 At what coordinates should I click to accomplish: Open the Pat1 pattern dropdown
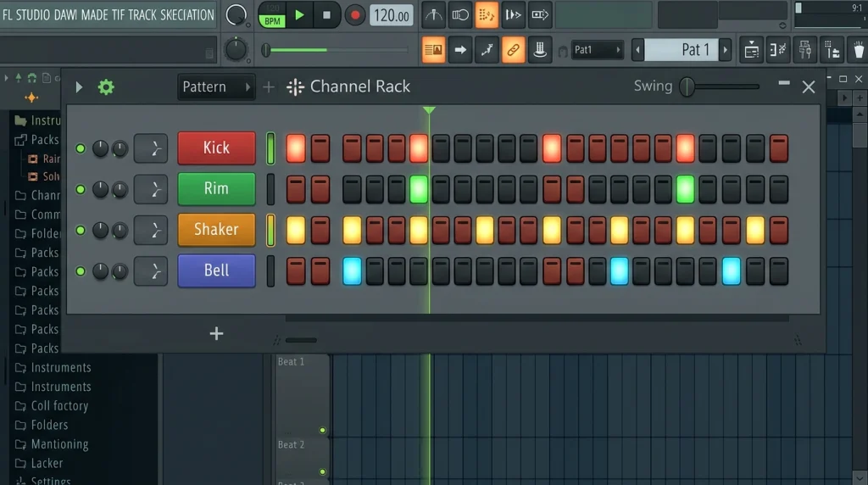click(598, 50)
